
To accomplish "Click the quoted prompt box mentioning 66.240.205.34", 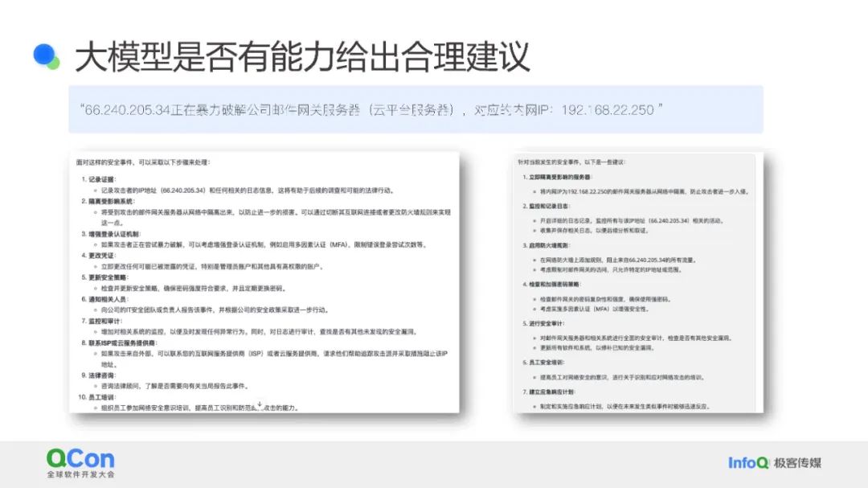I will pos(416,109).
